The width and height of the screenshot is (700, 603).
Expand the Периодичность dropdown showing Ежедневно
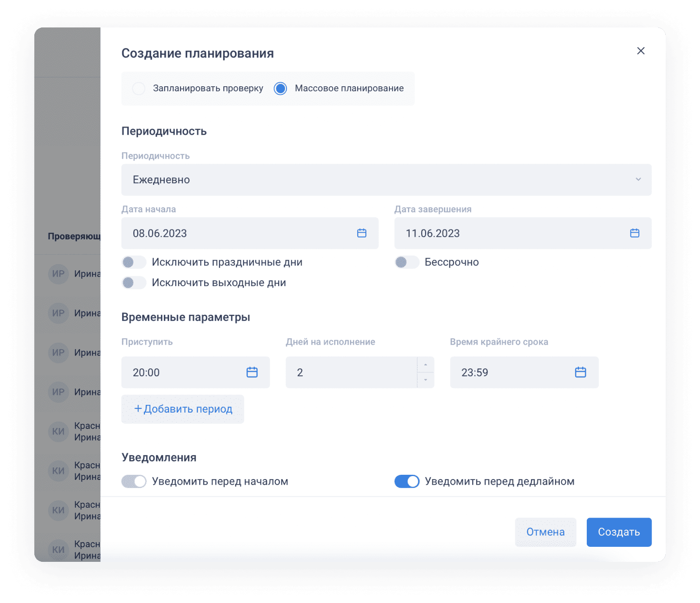386,180
